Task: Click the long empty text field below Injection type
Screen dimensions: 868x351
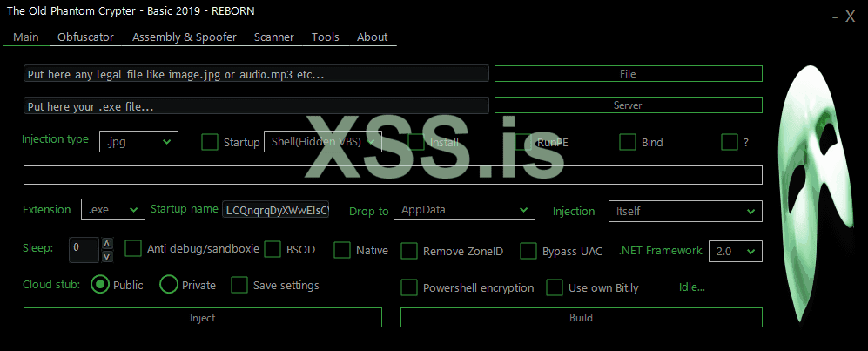Action: 393,175
